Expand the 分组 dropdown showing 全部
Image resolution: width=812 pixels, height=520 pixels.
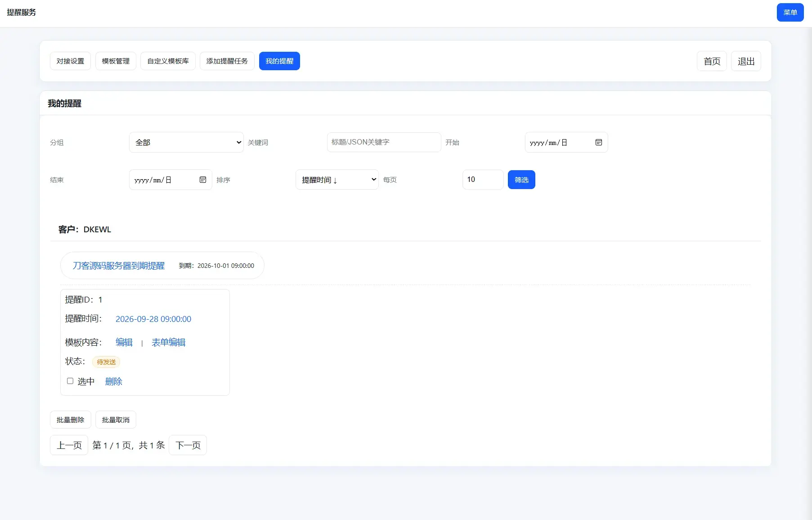[186, 142]
